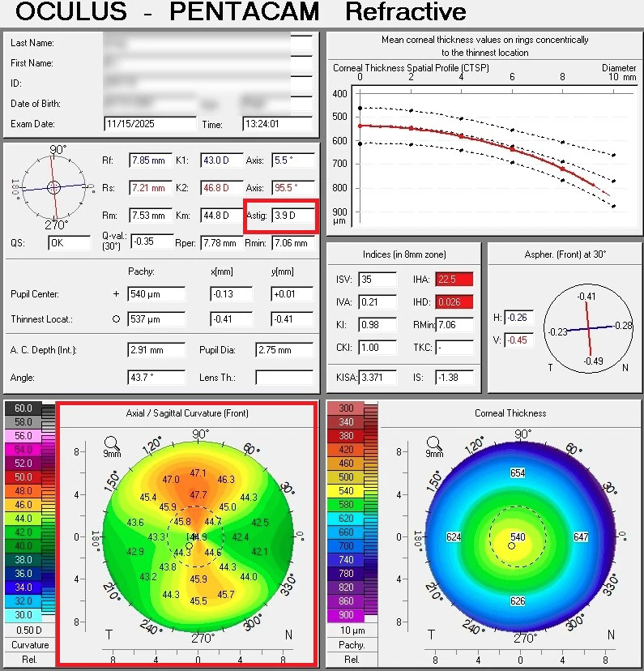Click the red IHA value 22.5

pyautogui.click(x=454, y=280)
